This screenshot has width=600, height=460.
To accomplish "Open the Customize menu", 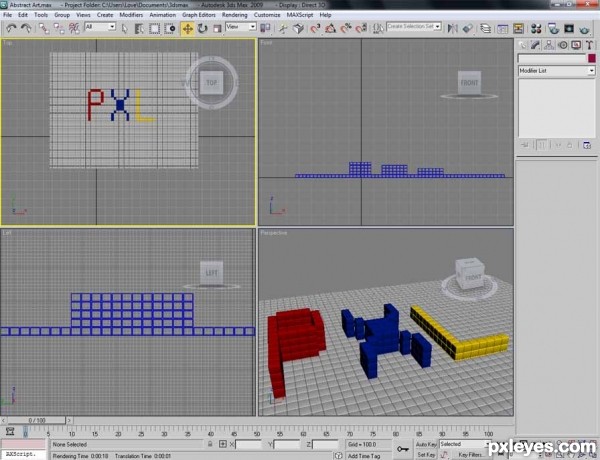I will click(x=267, y=15).
